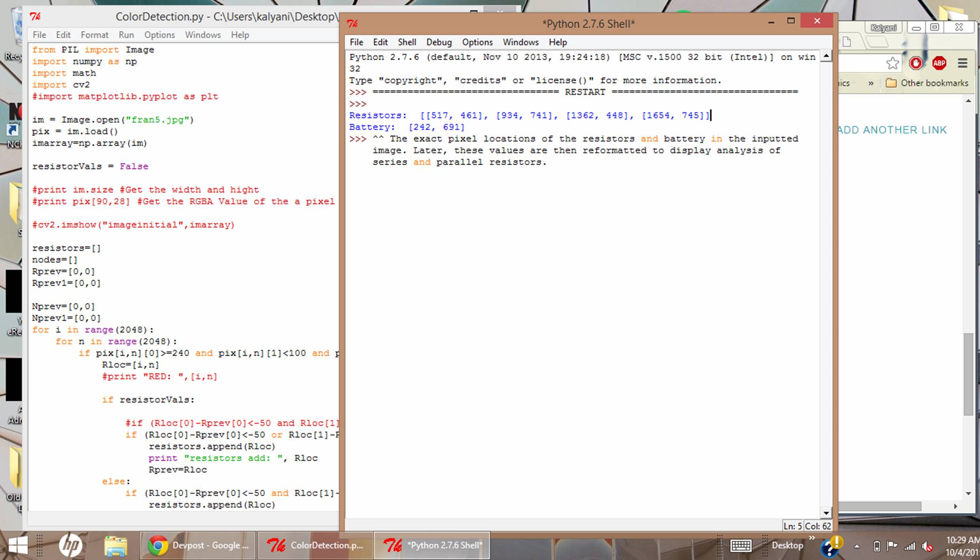Image resolution: width=980 pixels, height=560 pixels.
Task: Expand the bookmarks overflow chevron
Action: [x=871, y=83]
